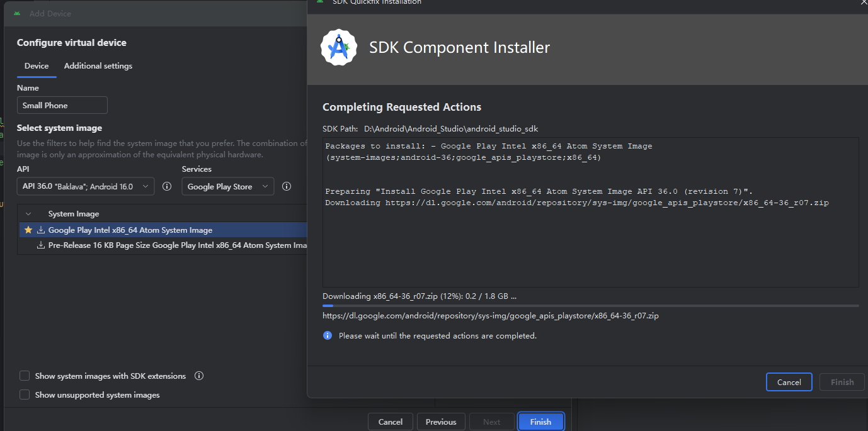
Task: Click the 'Downloading https://dl.google.com' log line
Action: tap(577, 203)
